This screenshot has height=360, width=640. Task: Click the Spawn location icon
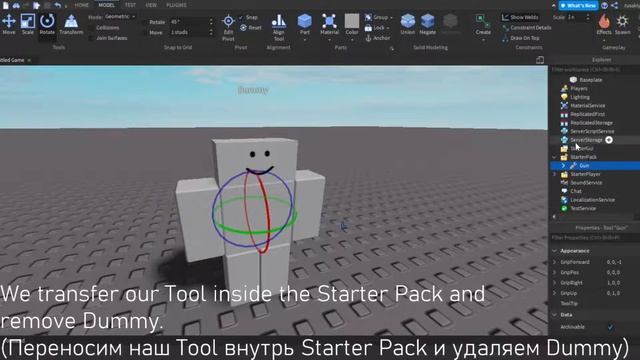622,21
